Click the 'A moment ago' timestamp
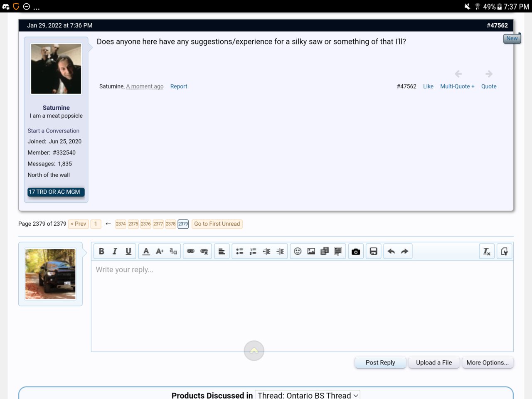This screenshot has width=532, height=399. point(145,86)
